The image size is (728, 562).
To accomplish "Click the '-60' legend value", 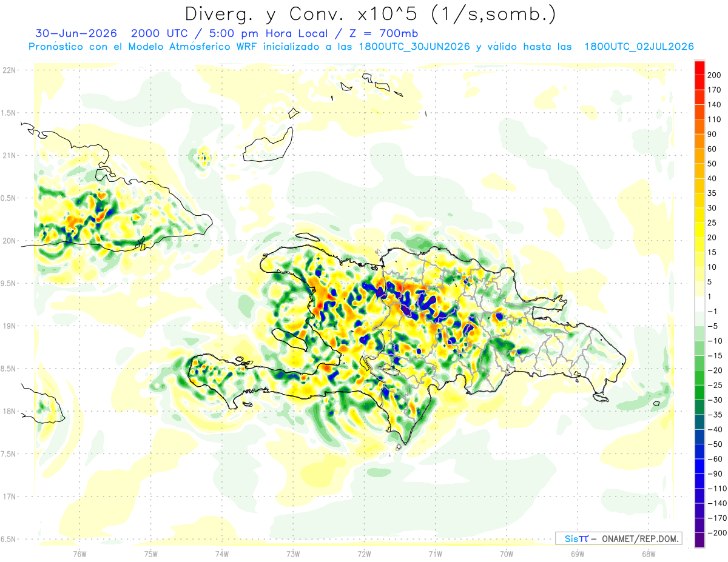I will click(715, 459).
